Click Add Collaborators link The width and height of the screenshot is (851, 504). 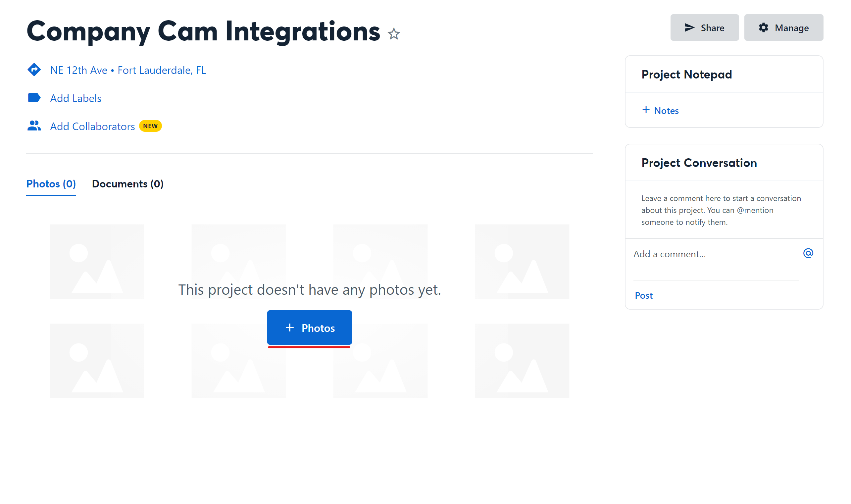pyautogui.click(x=92, y=126)
